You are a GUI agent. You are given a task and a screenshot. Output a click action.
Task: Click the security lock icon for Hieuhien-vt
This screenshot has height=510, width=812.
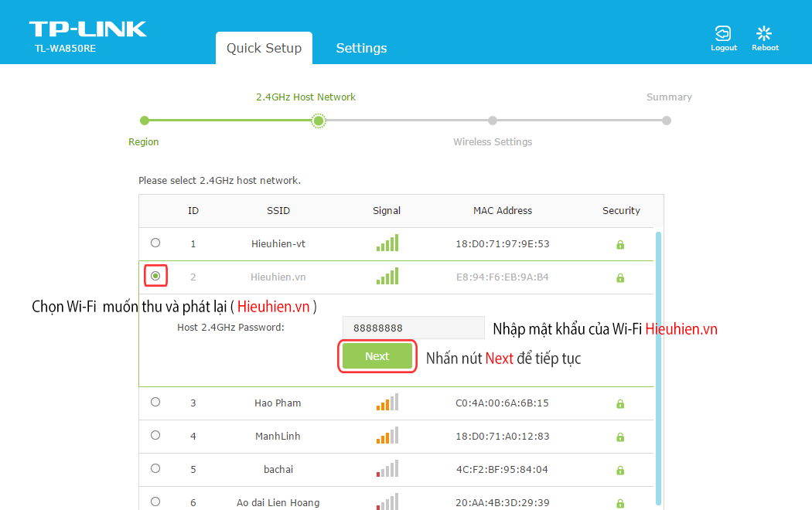tap(620, 244)
